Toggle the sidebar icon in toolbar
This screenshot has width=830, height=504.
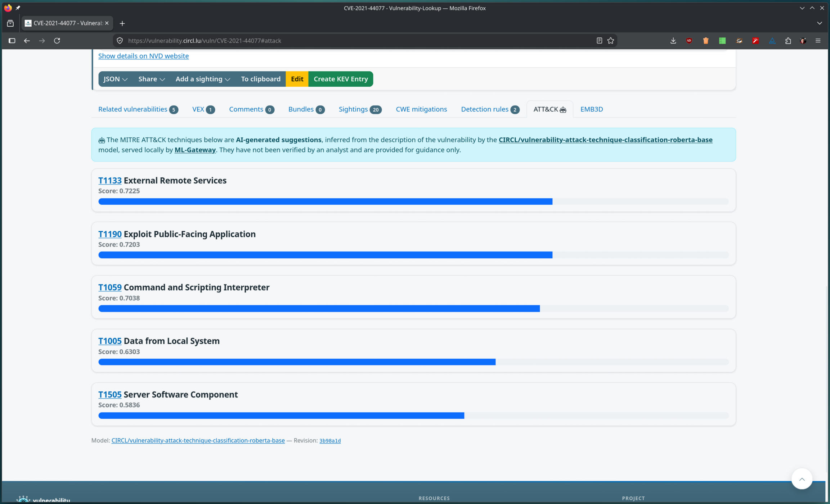(x=12, y=41)
